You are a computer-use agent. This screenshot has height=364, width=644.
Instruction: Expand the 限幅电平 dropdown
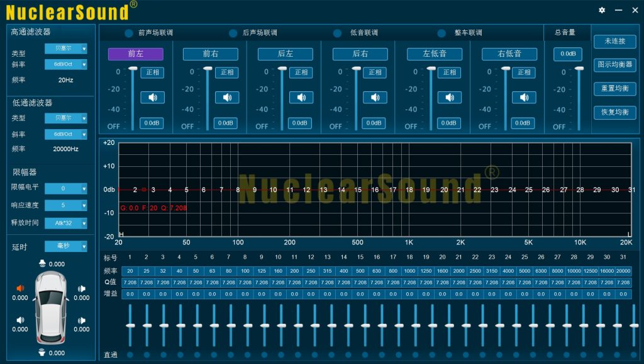(x=65, y=188)
